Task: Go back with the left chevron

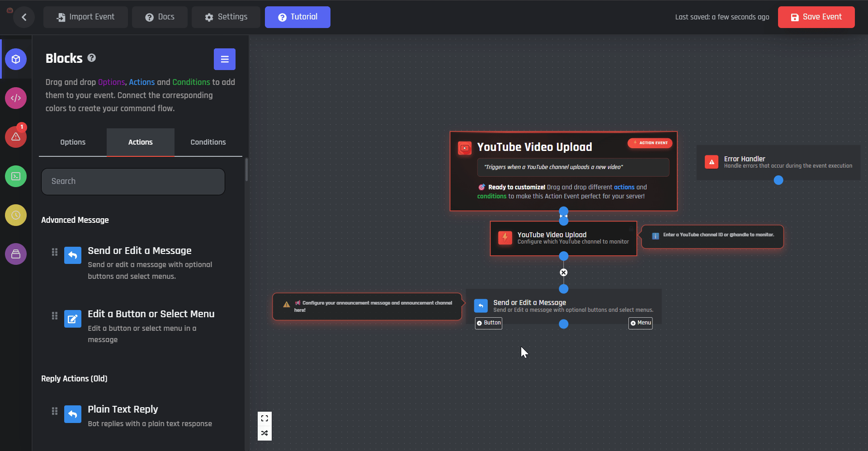Action: tap(24, 17)
